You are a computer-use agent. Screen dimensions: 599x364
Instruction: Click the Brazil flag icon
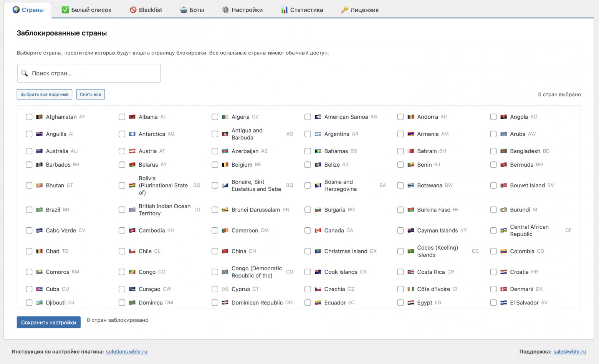39,210
